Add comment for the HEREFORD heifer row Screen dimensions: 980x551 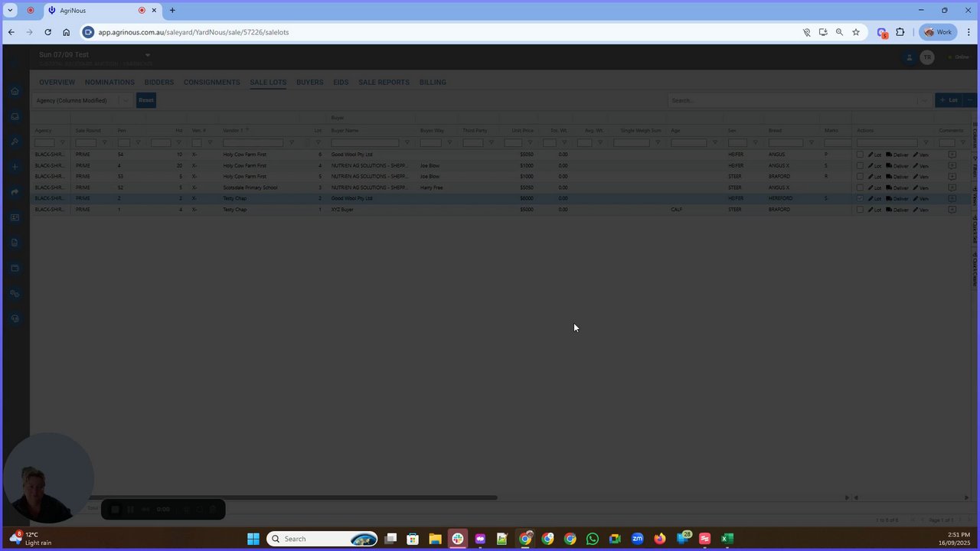point(952,198)
